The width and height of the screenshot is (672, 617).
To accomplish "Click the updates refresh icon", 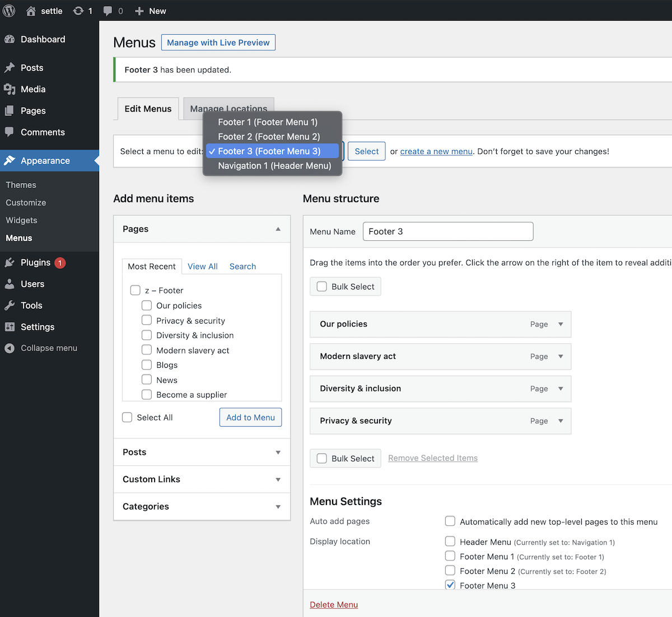I will click(x=78, y=11).
